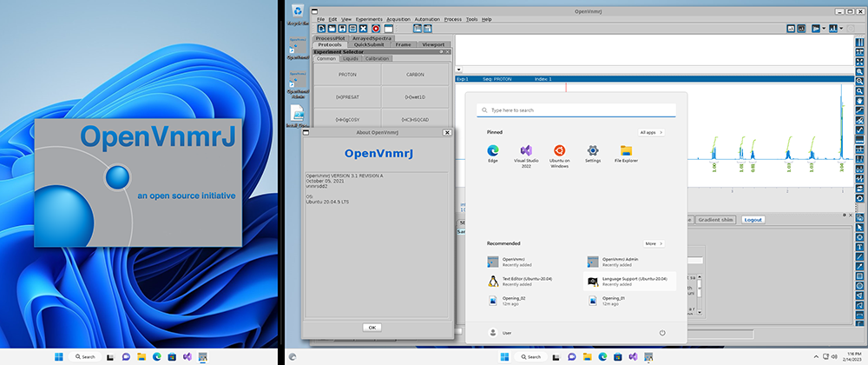Open the Experiments menu
The image size is (868, 365).
tap(369, 19)
